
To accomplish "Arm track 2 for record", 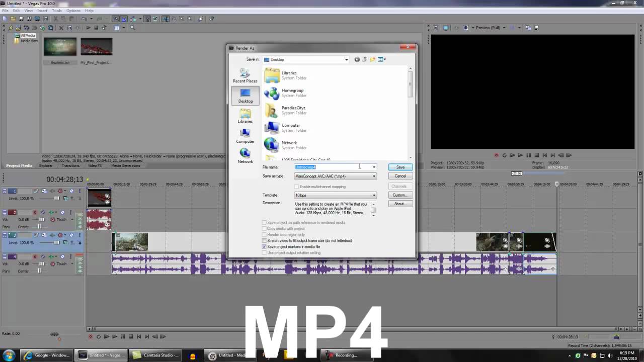I will click(x=35, y=212).
